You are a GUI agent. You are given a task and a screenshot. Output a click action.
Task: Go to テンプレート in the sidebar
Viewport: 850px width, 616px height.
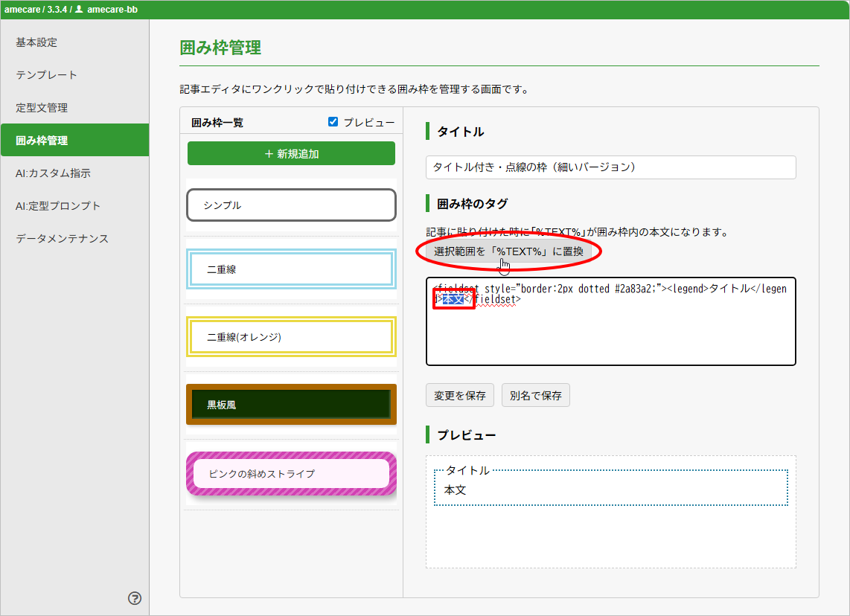pyautogui.click(x=46, y=75)
